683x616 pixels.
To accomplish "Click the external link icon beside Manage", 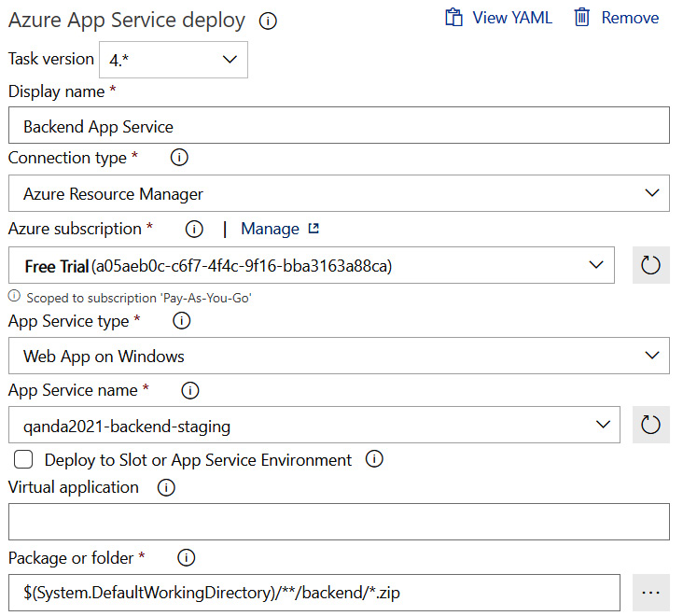I will coord(314,229).
